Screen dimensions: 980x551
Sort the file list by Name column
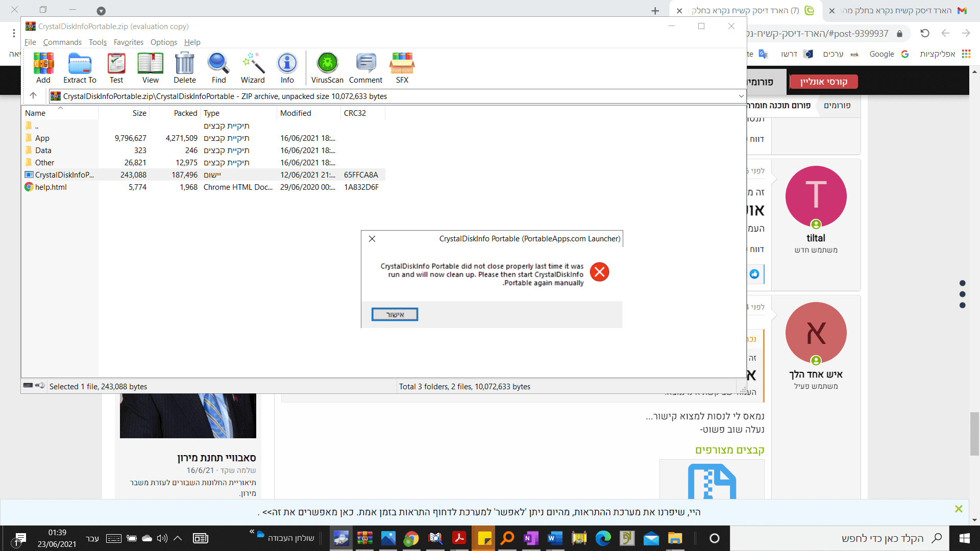coord(35,113)
